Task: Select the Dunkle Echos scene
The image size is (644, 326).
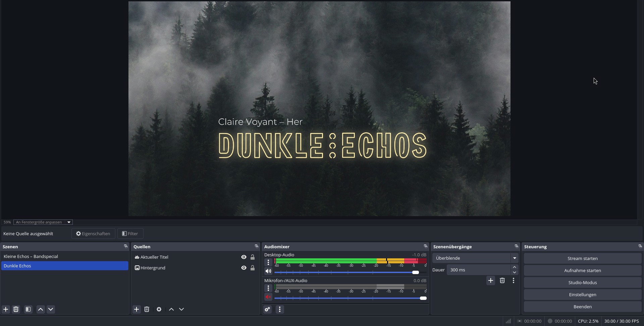Action: click(65, 266)
